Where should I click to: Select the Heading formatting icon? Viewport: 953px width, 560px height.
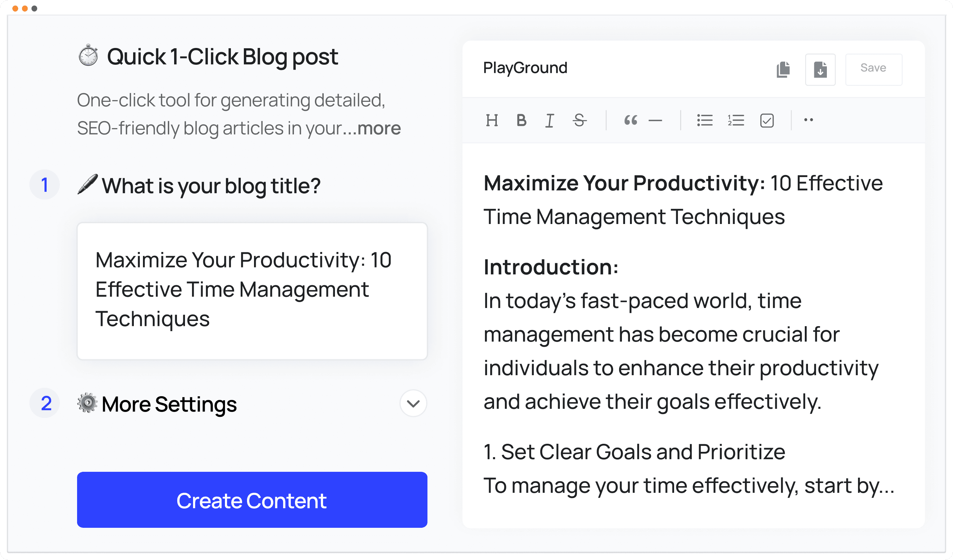tap(492, 120)
